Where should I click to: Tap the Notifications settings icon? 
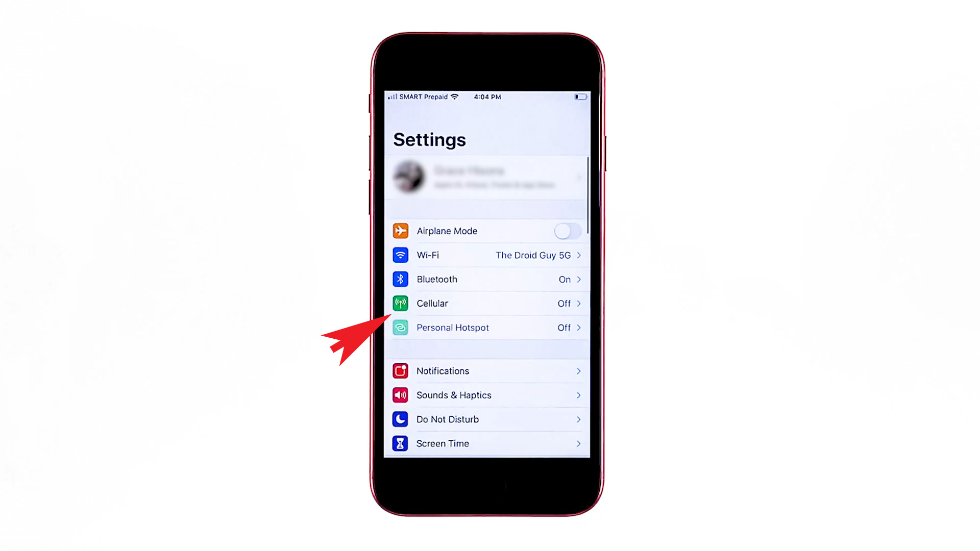click(401, 371)
